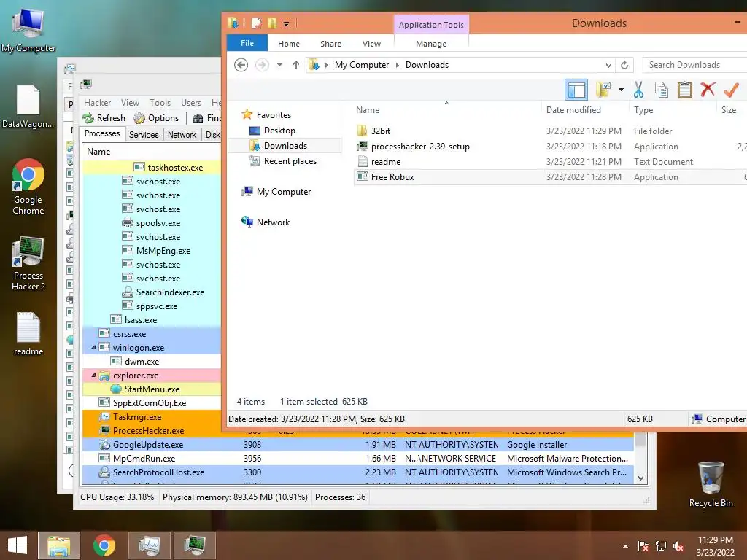Select GoogleUpdate.exe process row
Viewport: 747px width, 560px height.
tap(357, 444)
